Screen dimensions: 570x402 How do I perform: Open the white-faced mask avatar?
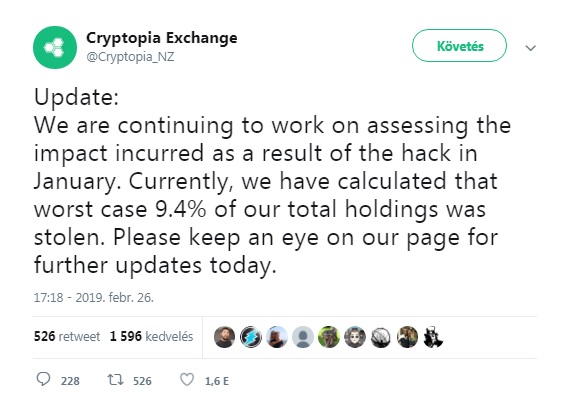pyautogui.click(x=355, y=337)
